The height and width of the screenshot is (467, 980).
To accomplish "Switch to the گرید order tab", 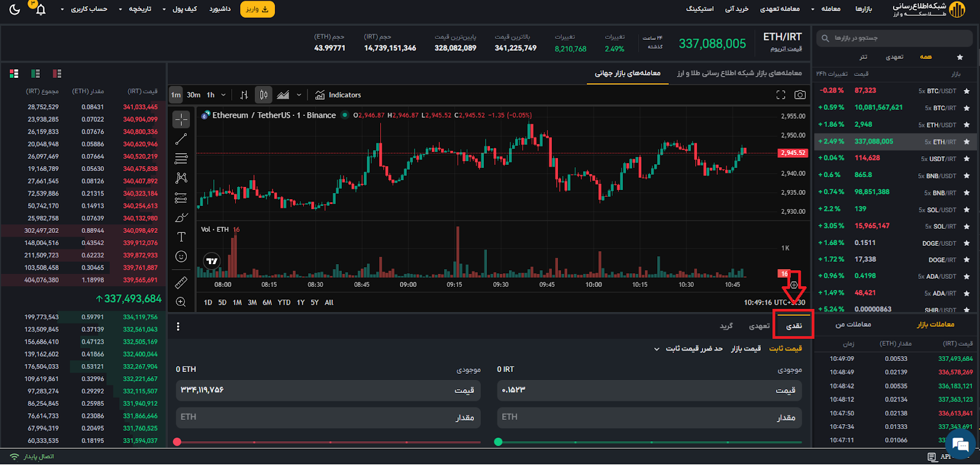I will point(726,326).
